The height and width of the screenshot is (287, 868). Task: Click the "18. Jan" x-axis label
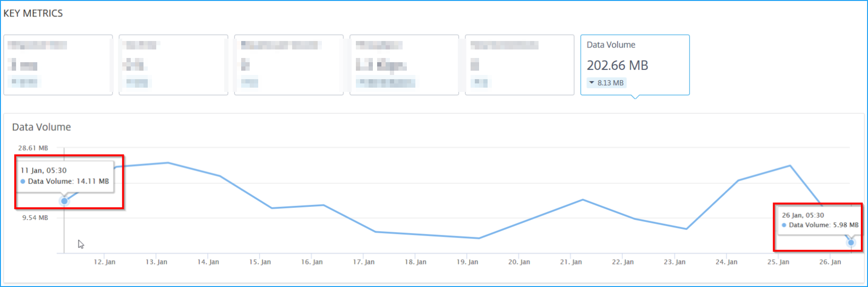(415, 262)
